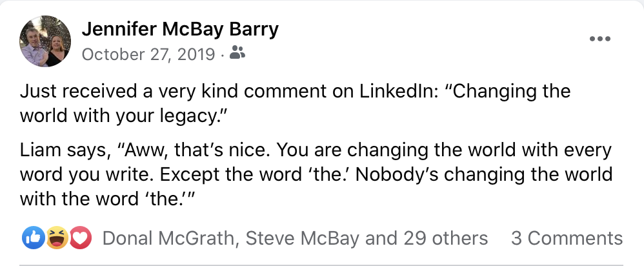The height and width of the screenshot is (266, 644).
Task: Open the Jennifer McBay Barry name link
Action: (181, 30)
